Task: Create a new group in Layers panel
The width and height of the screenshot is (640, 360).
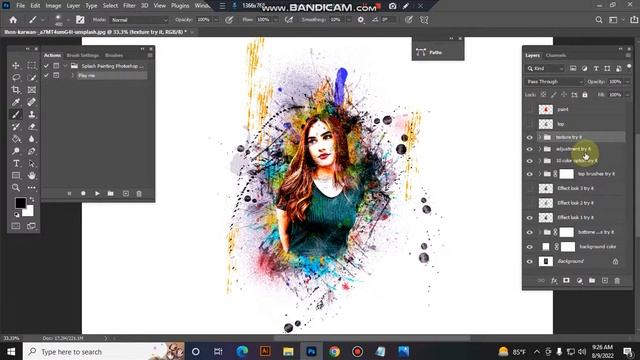Action: coord(592,280)
